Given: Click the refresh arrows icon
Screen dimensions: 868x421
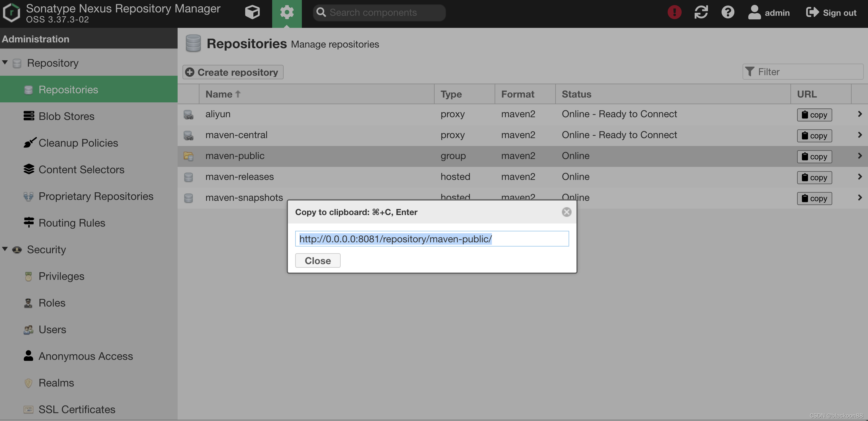Looking at the screenshot, I should coord(701,12).
